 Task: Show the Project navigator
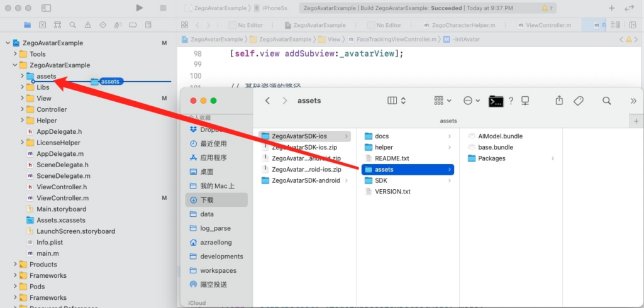coord(28,25)
